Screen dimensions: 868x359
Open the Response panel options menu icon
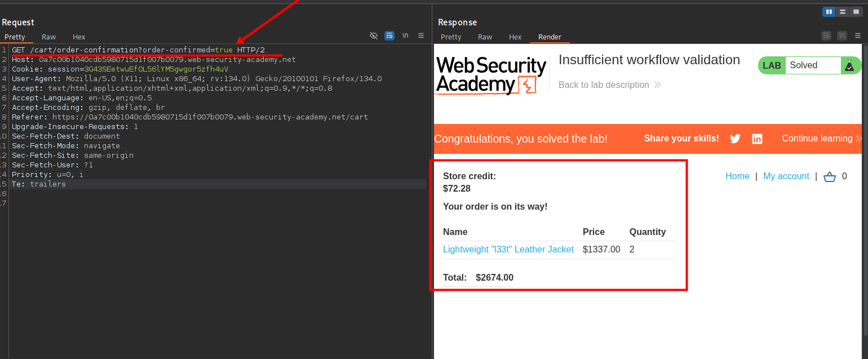click(857, 36)
